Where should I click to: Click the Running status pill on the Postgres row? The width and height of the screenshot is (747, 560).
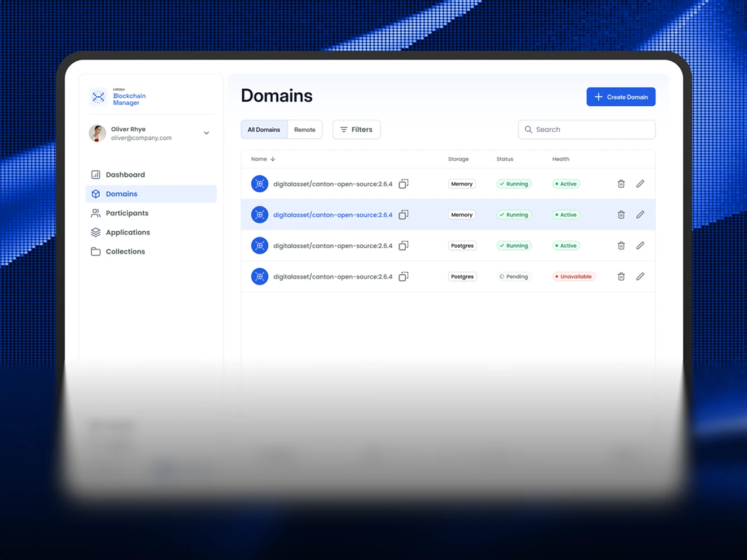click(514, 245)
